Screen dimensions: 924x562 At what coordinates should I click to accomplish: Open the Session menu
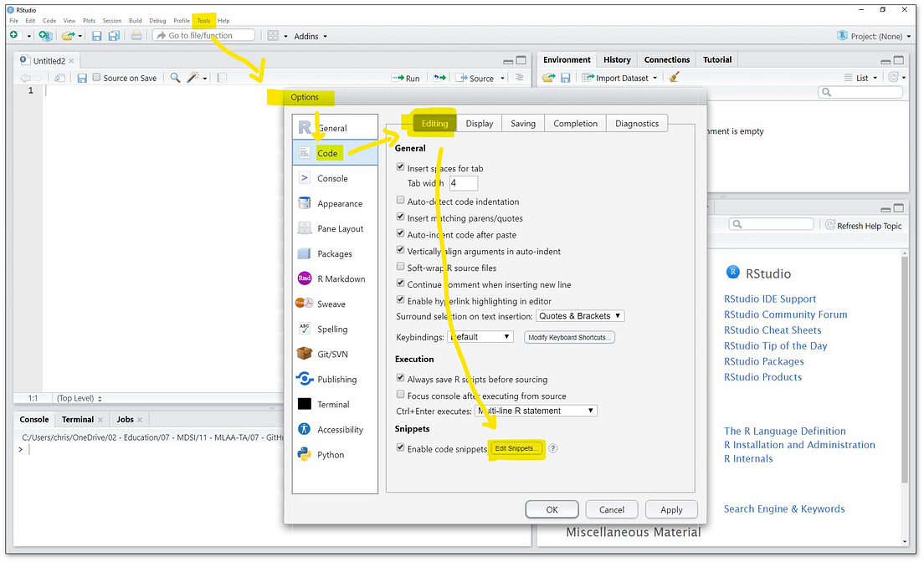(x=112, y=21)
